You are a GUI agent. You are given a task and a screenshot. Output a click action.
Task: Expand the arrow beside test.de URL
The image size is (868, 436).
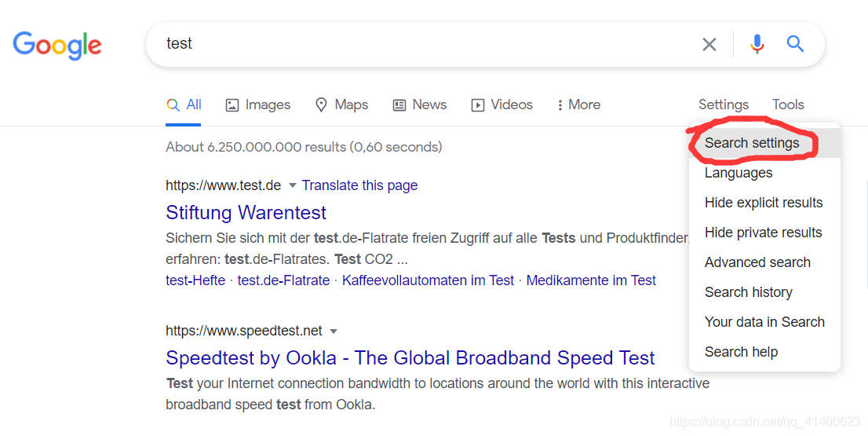(293, 185)
